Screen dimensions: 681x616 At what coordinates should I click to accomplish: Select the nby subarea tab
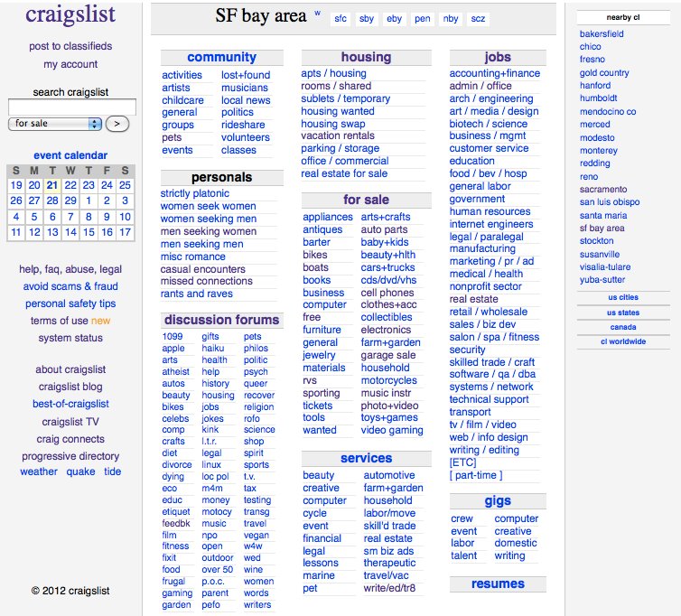tap(451, 19)
